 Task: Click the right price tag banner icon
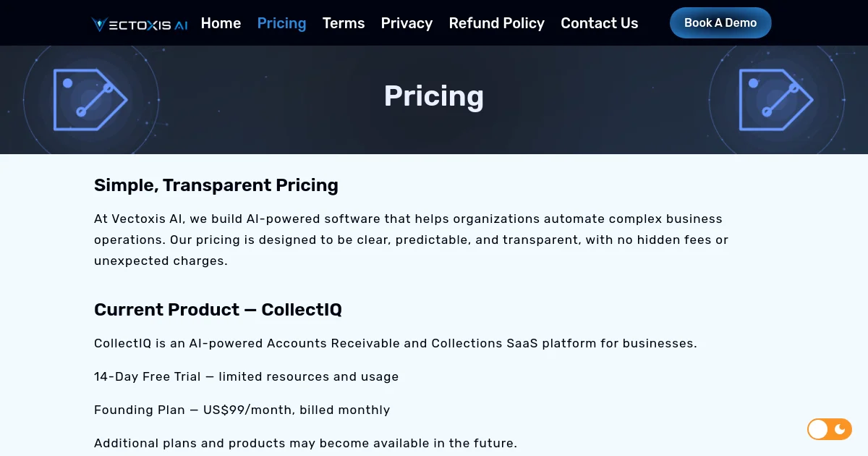click(775, 100)
